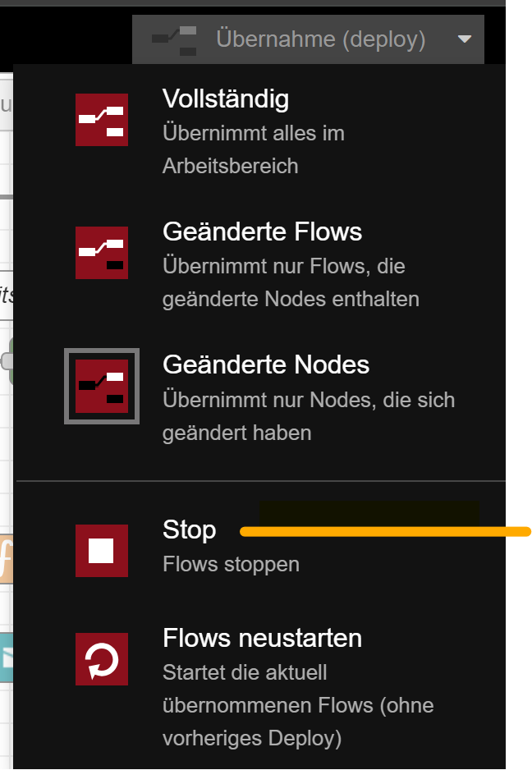Click the Vollständig deploy icon
Viewport: 532px width, 770px height.
[102, 120]
